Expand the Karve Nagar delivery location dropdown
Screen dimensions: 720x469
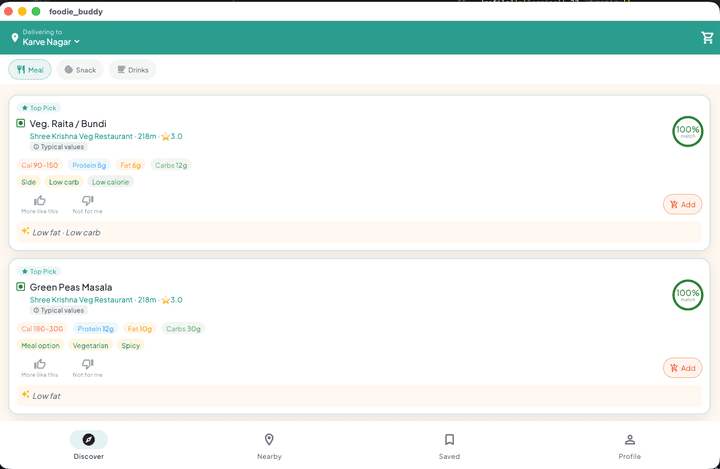coord(51,42)
